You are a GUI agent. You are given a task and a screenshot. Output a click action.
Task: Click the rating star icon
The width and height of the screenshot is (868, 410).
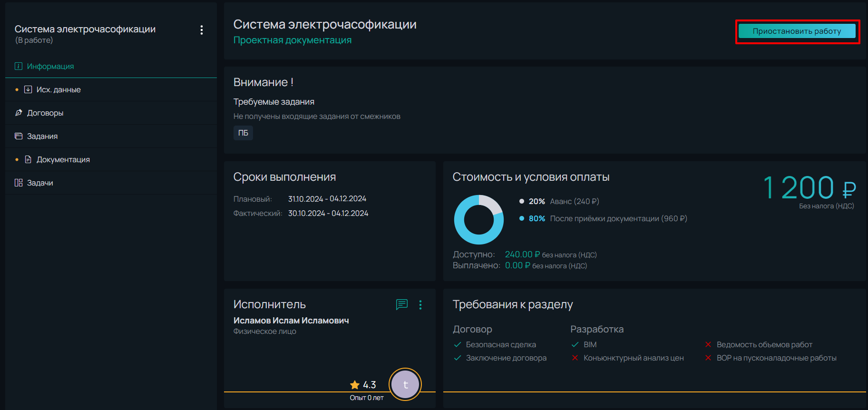click(x=355, y=385)
